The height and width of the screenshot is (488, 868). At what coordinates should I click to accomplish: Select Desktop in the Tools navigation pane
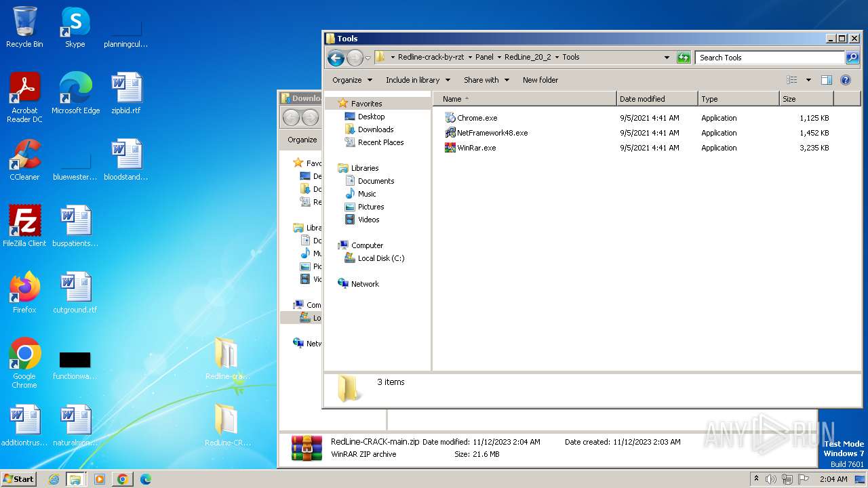coord(371,117)
